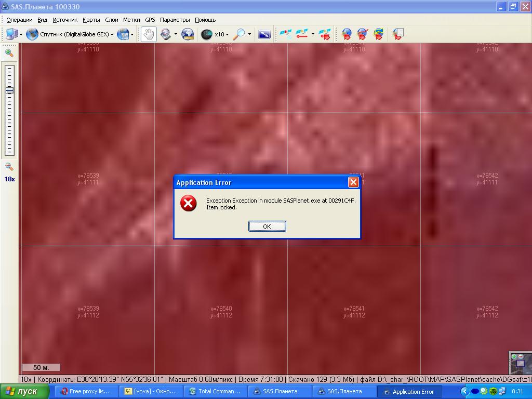Click the add placemark globe icon

pos(347,34)
